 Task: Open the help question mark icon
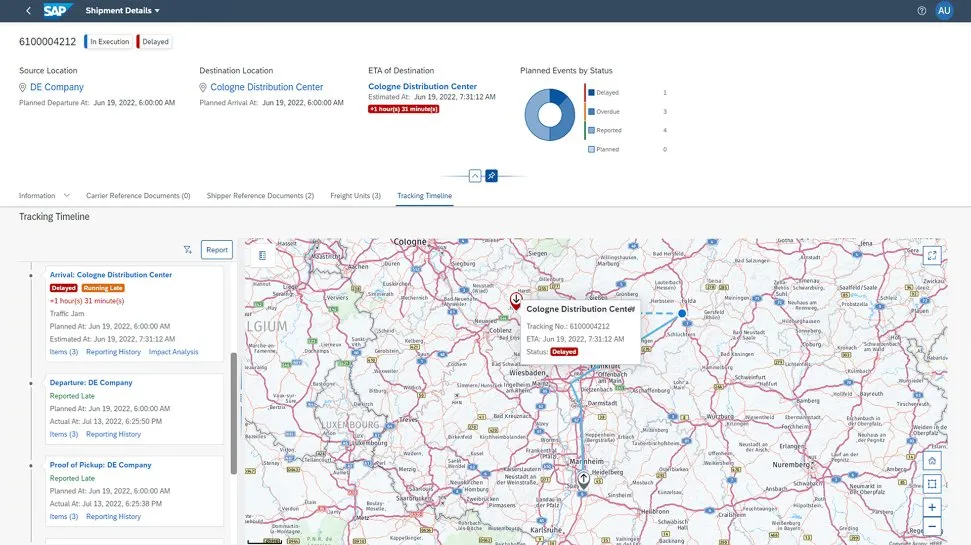tap(921, 10)
